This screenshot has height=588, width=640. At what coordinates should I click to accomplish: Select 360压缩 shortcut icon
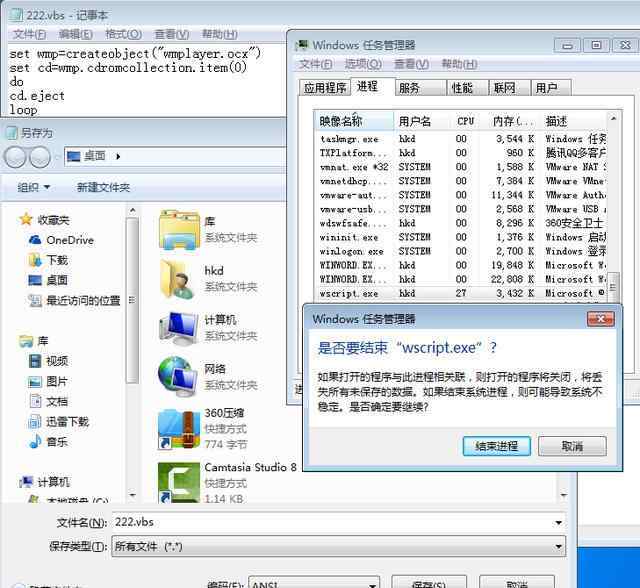pyautogui.click(x=179, y=429)
